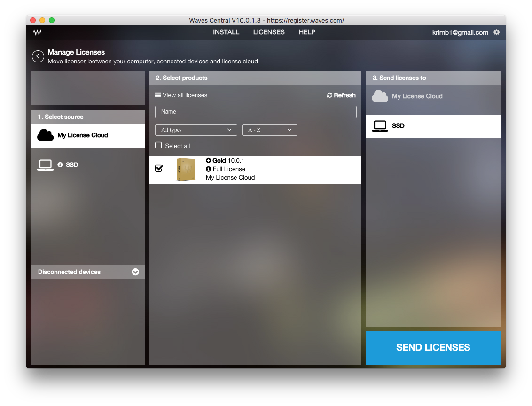532x406 pixels.
Task: Expand Gold bundle with the plus icon
Action: pyautogui.click(x=208, y=160)
